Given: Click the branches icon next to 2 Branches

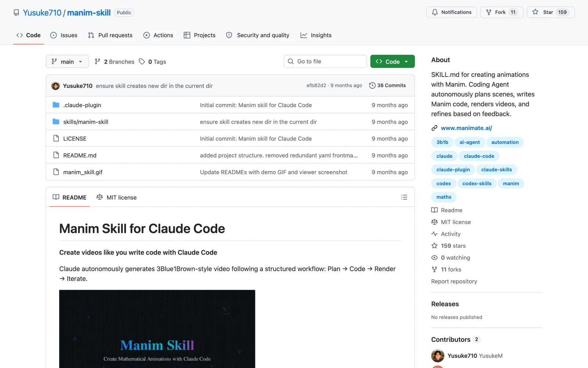Looking at the screenshot, I should pyautogui.click(x=97, y=61).
